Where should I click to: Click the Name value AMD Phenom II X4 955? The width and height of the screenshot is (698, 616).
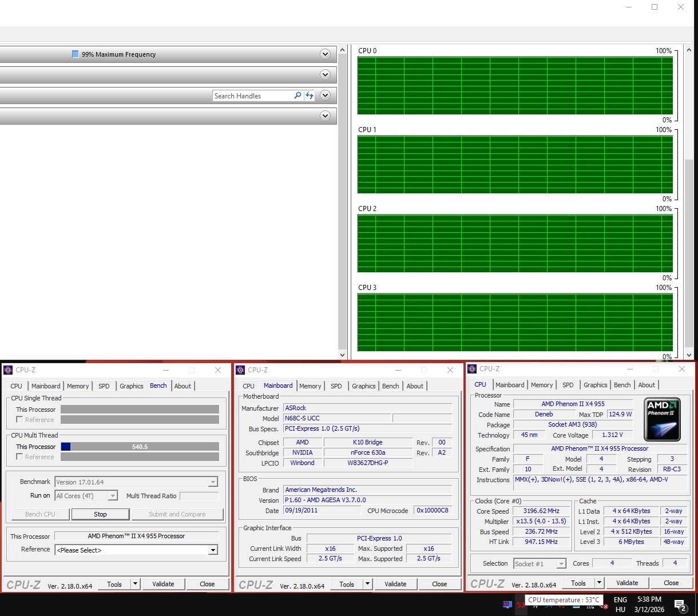(573, 404)
